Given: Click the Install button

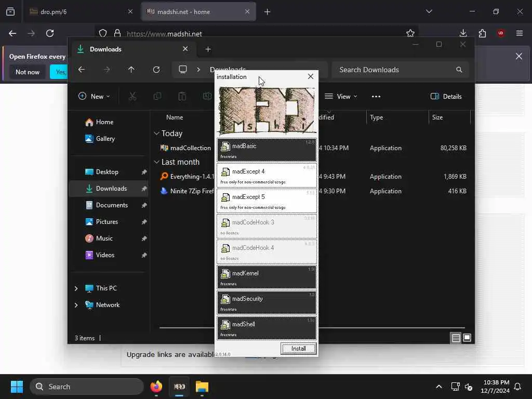Looking at the screenshot, I should [298, 349].
